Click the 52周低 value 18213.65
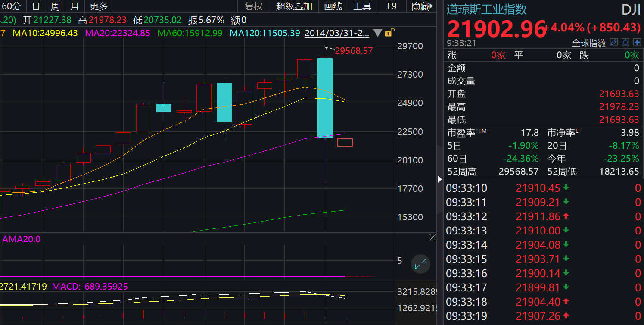Viewport: 644px width, 325px height. click(619, 171)
